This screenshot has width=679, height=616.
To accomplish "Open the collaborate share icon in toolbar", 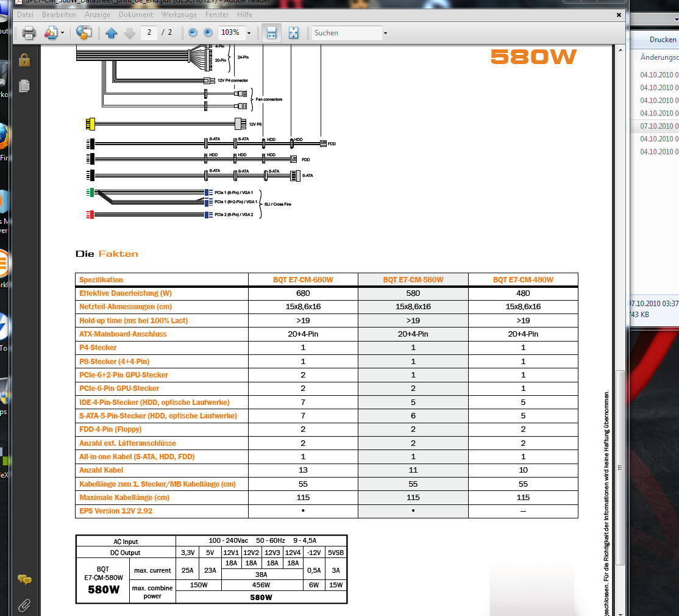I will [51, 33].
